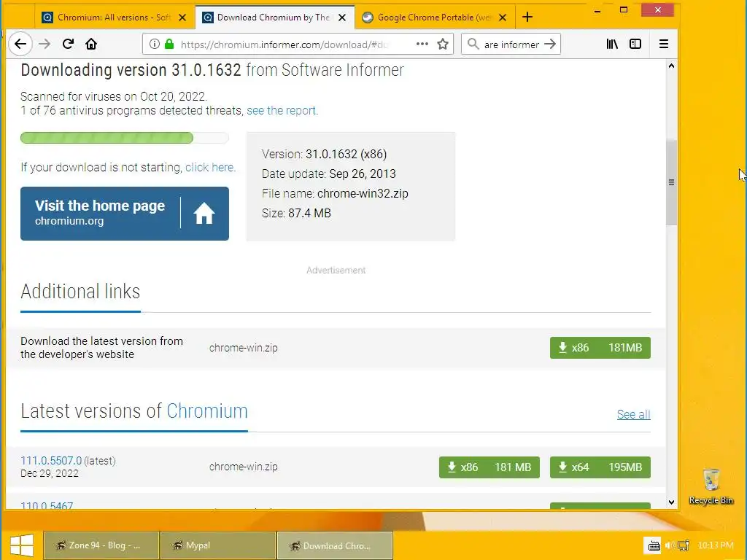Open the blue Chromium heading link
Viewport: 747px width, 560px height.
[x=206, y=411]
